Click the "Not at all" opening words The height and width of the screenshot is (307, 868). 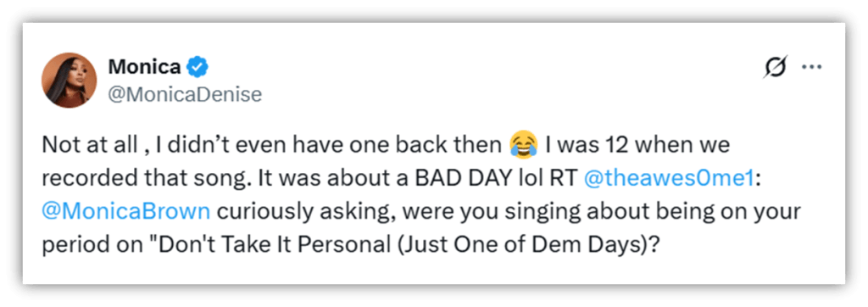pos(88,146)
